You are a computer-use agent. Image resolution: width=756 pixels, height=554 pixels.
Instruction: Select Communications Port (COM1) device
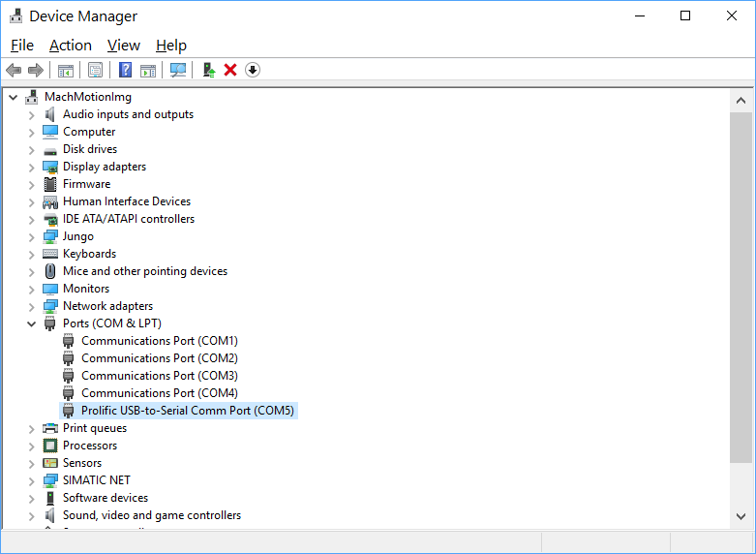(x=159, y=341)
